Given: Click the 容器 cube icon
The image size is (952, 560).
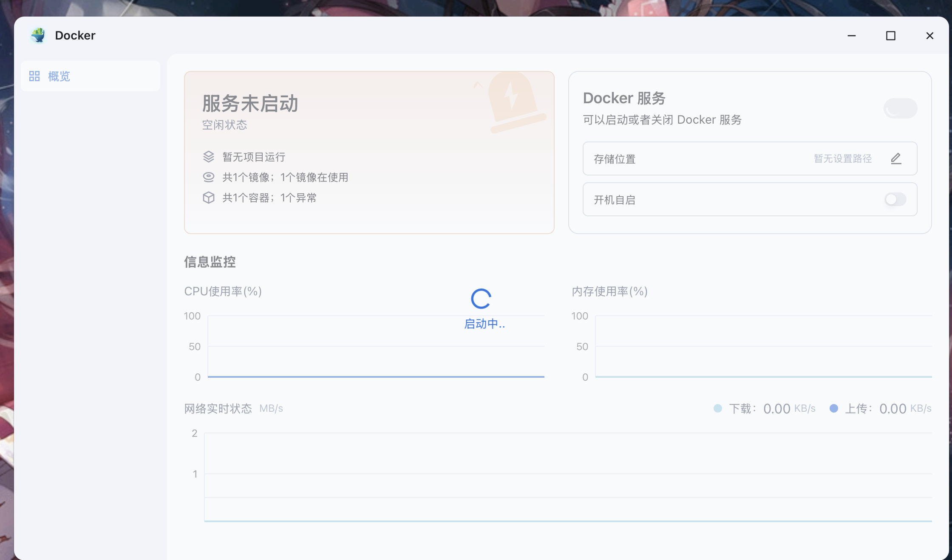Looking at the screenshot, I should (208, 198).
